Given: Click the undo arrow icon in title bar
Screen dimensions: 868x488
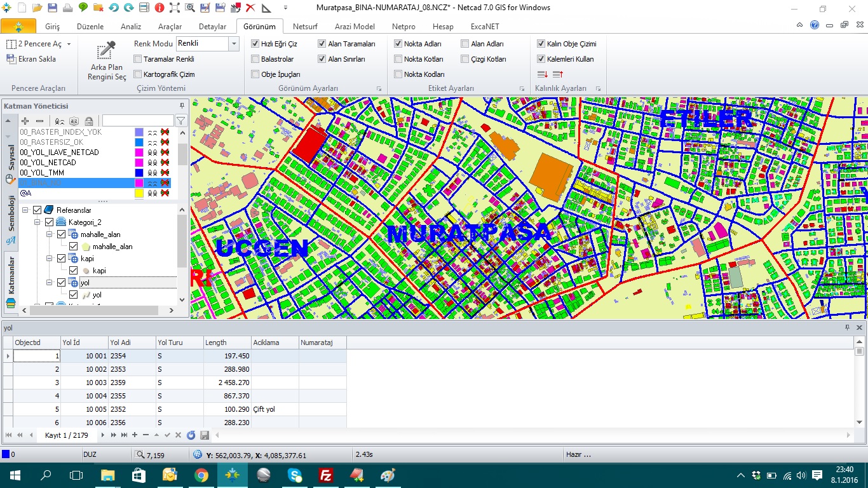Looking at the screenshot, I should pos(114,8).
